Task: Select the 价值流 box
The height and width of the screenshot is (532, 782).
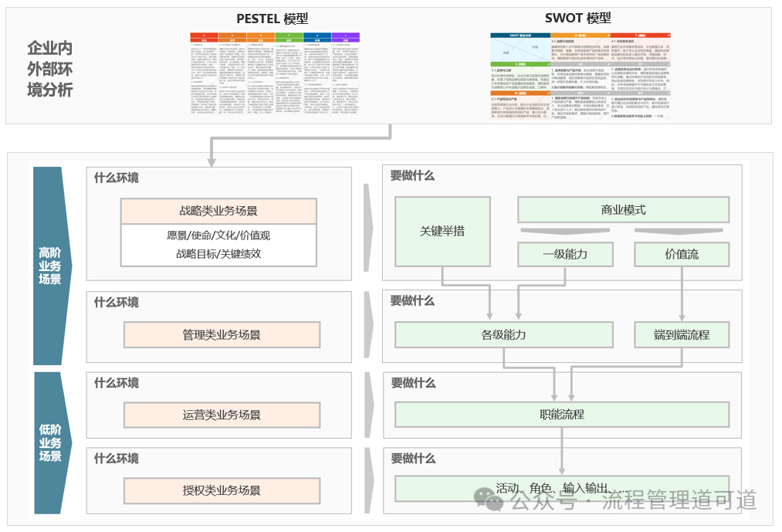Action: point(682,254)
